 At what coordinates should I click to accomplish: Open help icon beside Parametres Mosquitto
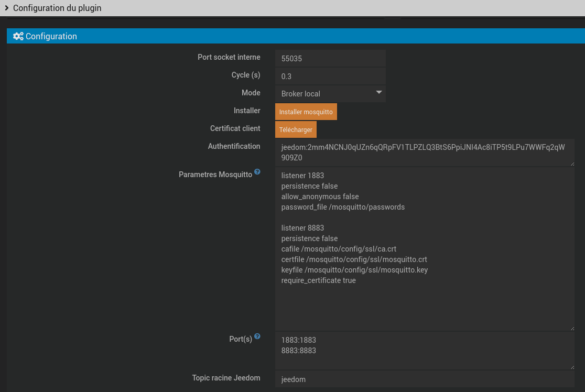[257, 172]
